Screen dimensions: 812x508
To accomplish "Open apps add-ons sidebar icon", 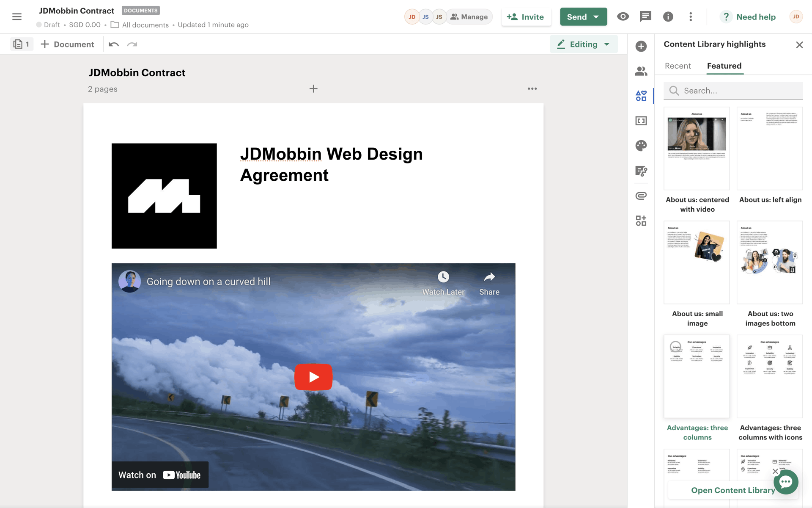I will tap(641, 221).
